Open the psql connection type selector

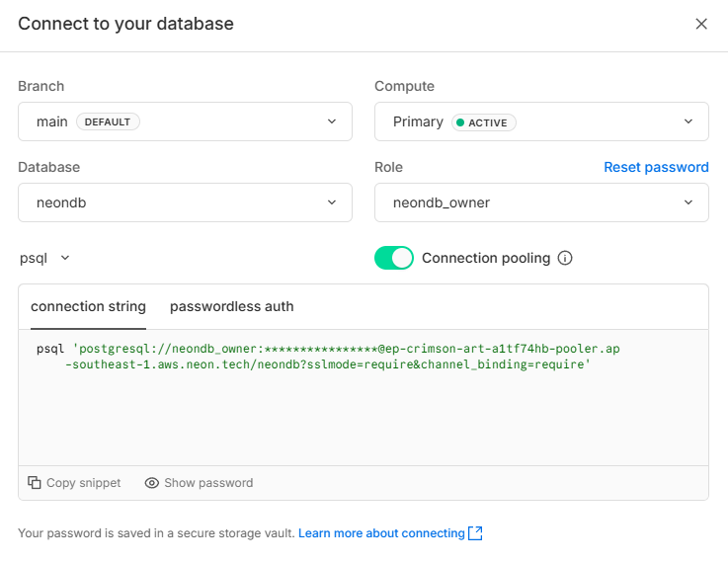tap(45, 258)
